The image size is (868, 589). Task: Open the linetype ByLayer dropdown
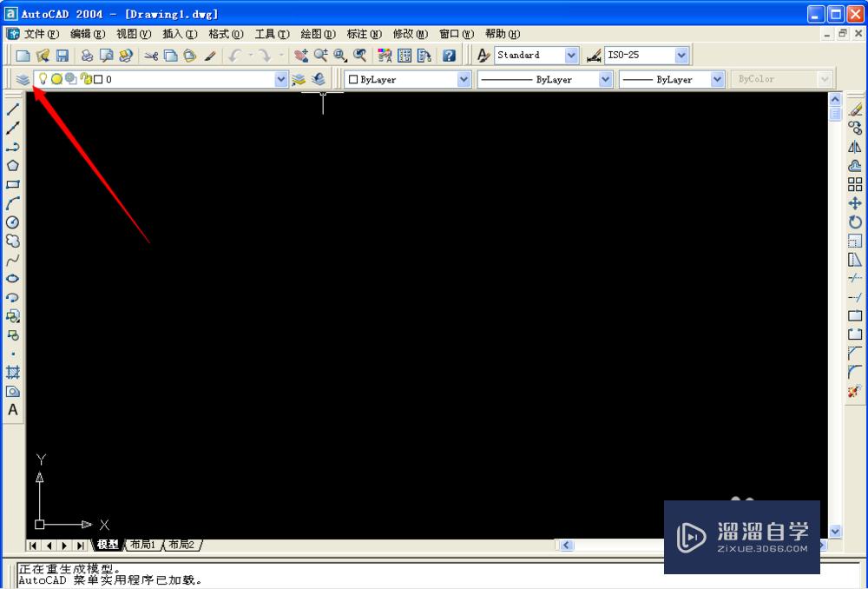click(605, 79)
